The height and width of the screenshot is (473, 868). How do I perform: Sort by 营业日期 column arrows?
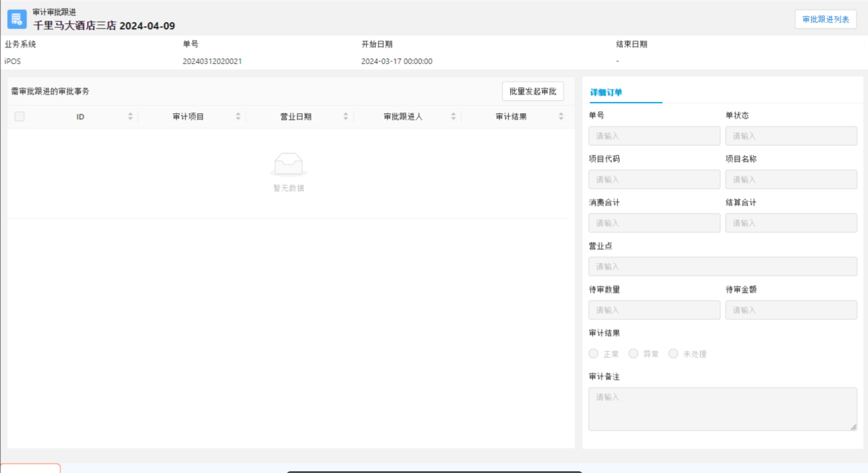pos(346,117)
